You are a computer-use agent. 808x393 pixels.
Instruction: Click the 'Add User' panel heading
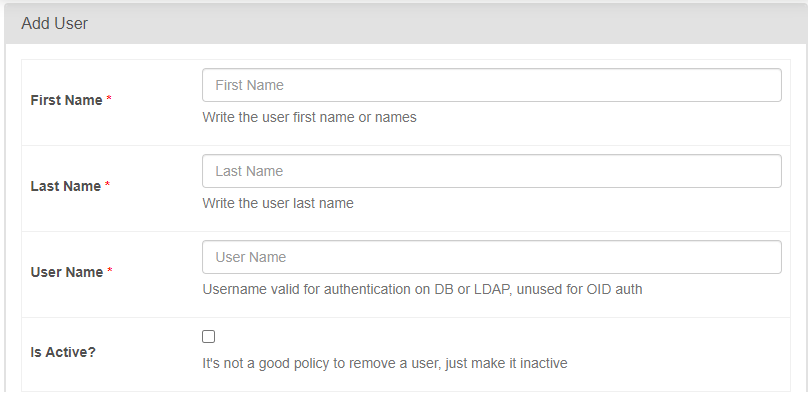[55, 24]
